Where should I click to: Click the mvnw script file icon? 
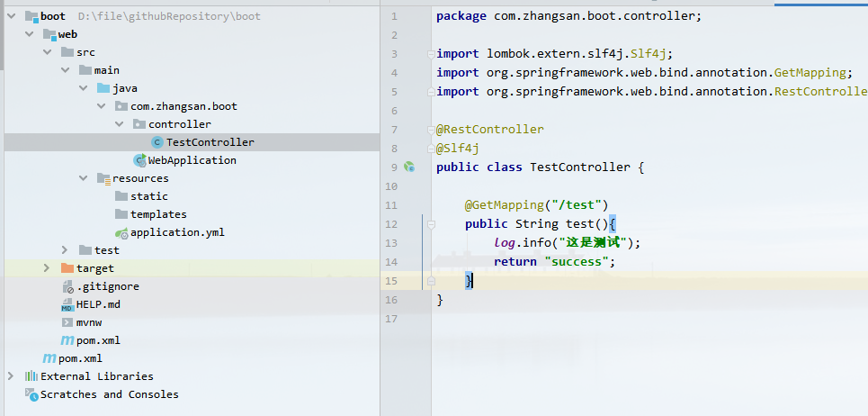coord(67,322)
